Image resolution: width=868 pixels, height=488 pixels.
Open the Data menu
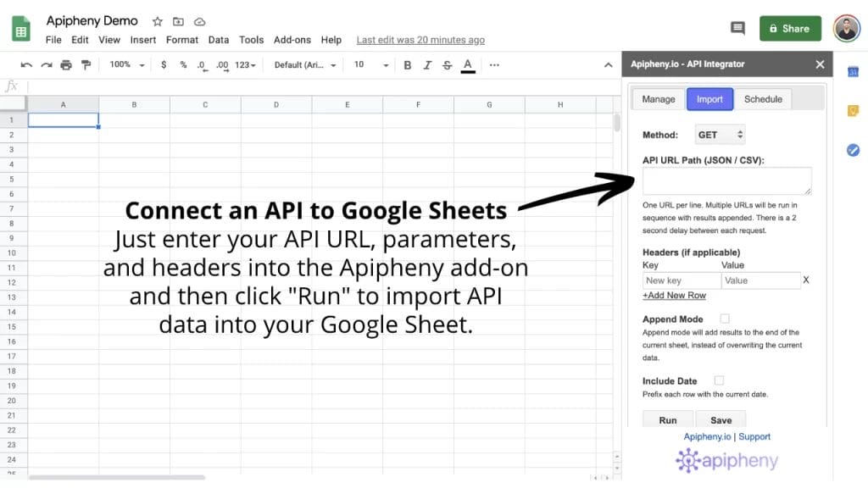[219, 40]
